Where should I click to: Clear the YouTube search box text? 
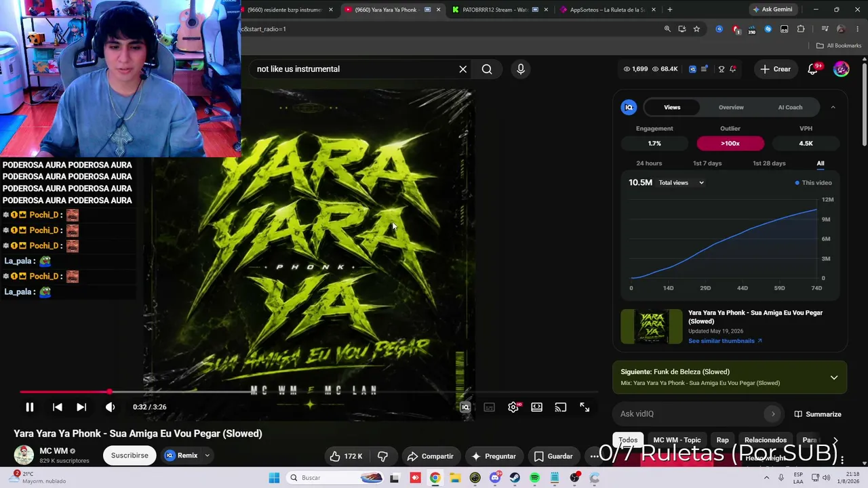(x=463, y=69)
